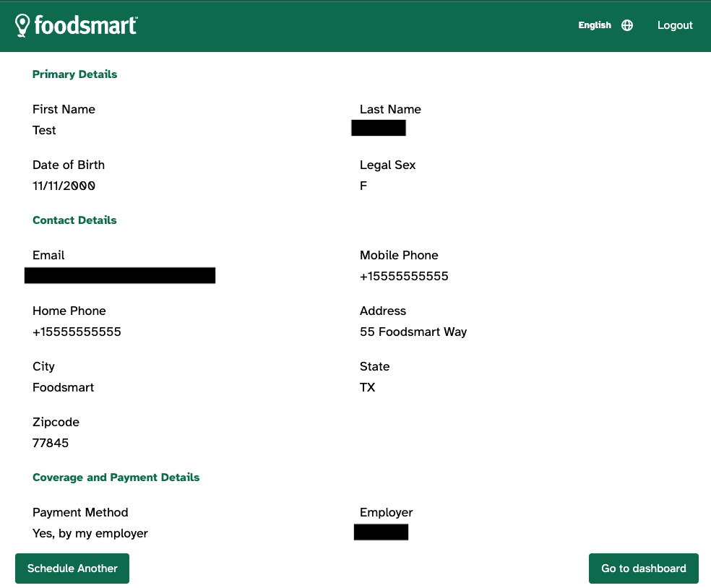Click the City label

pos(43,366)
